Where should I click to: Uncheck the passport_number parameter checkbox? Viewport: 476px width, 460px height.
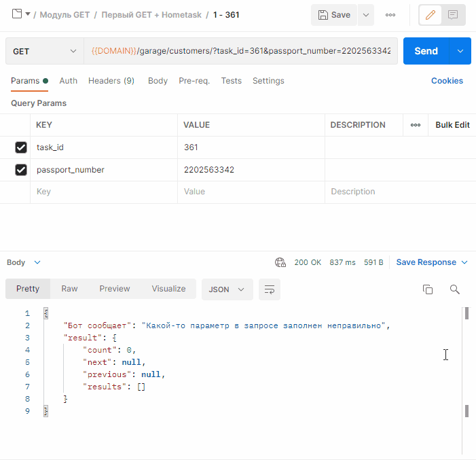[x=21, y=170]
